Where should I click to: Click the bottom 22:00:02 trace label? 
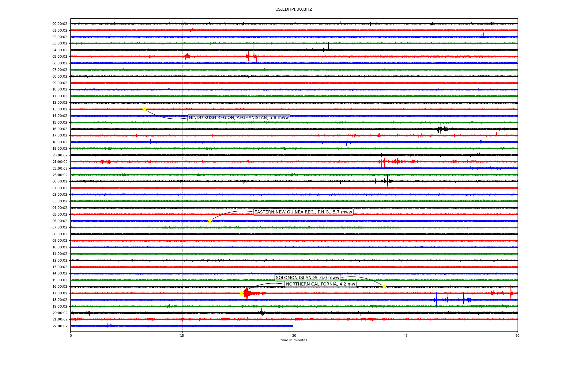pyautogui.click(x=60, y=326)
